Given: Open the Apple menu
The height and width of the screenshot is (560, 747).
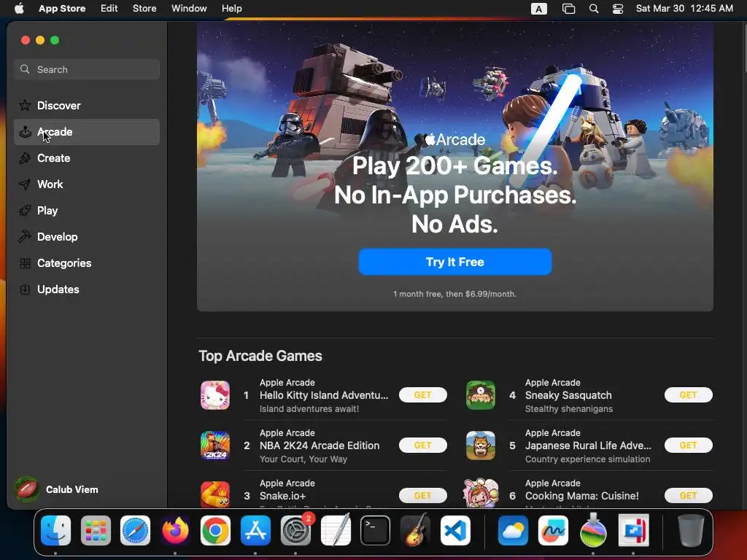Looking at the screenshot, I should pyautogui.click(x=19, y=9).
